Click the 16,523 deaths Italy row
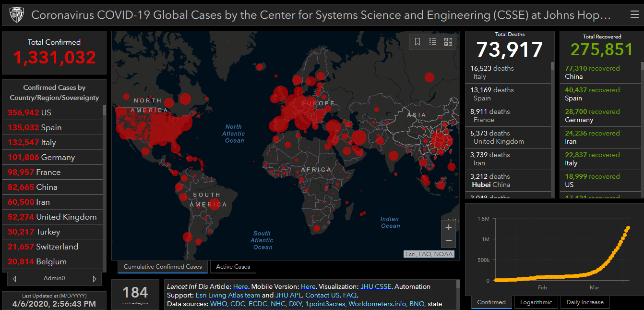 click(508, 73)
